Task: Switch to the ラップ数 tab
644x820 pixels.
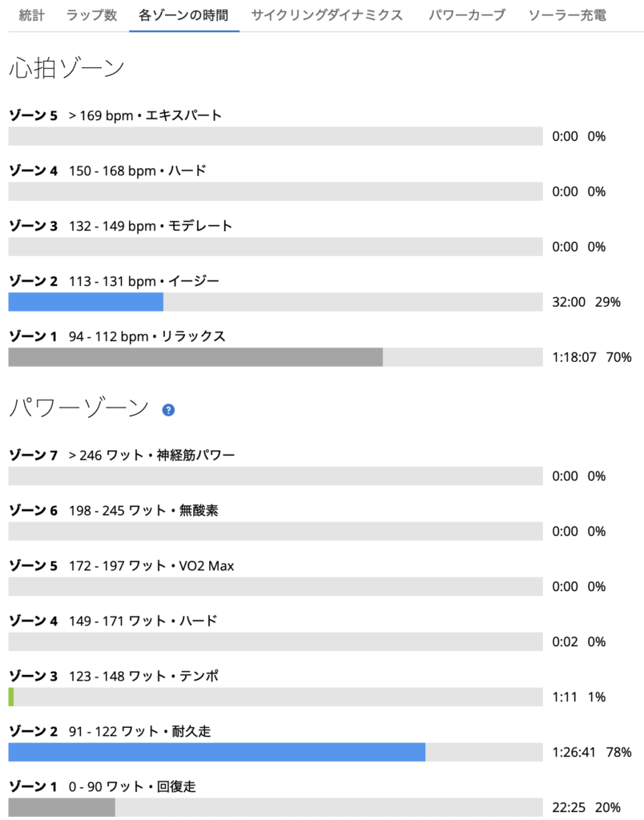Action: point(91,15)
